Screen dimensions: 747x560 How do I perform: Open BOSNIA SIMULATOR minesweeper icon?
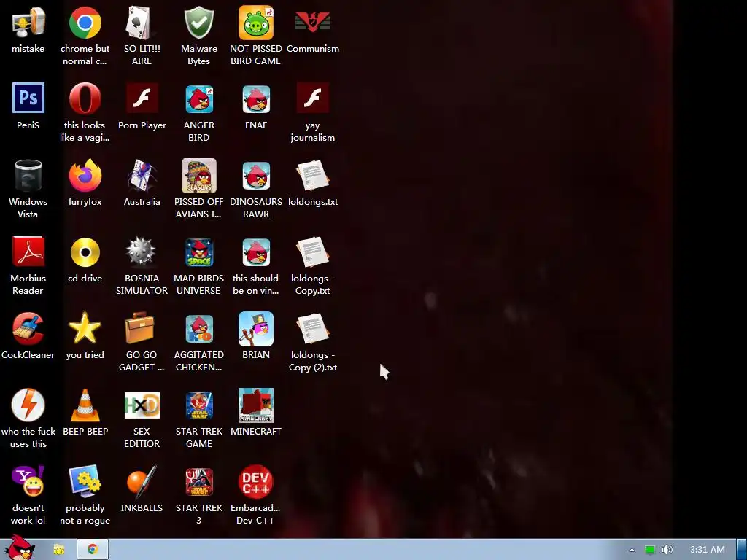point(142,252)
